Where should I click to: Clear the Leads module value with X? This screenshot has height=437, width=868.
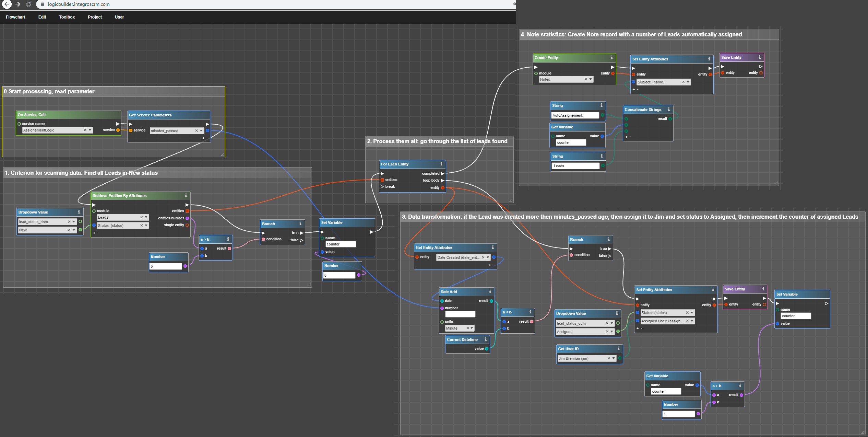[x=141, y=217]
